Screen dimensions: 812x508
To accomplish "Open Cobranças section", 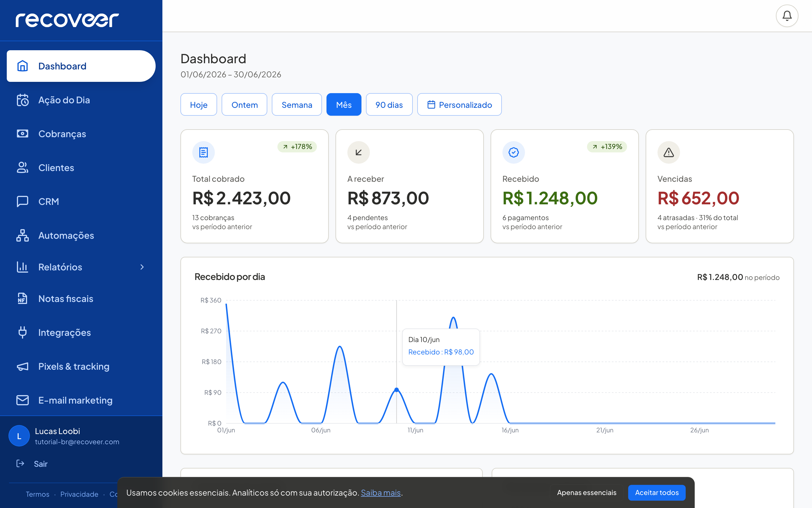I will pyautogui.click(x=81, y=134).
